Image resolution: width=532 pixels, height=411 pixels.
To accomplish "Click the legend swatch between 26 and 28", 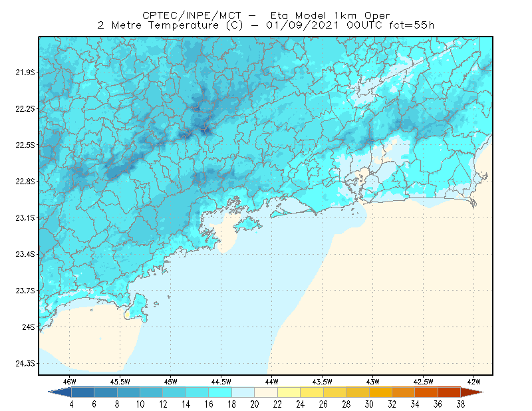I will coord(334,392).
